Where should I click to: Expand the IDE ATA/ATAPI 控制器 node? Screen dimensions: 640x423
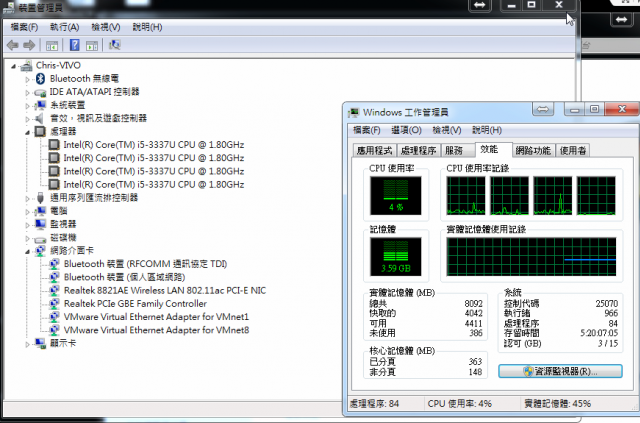[x=27, y=93]
